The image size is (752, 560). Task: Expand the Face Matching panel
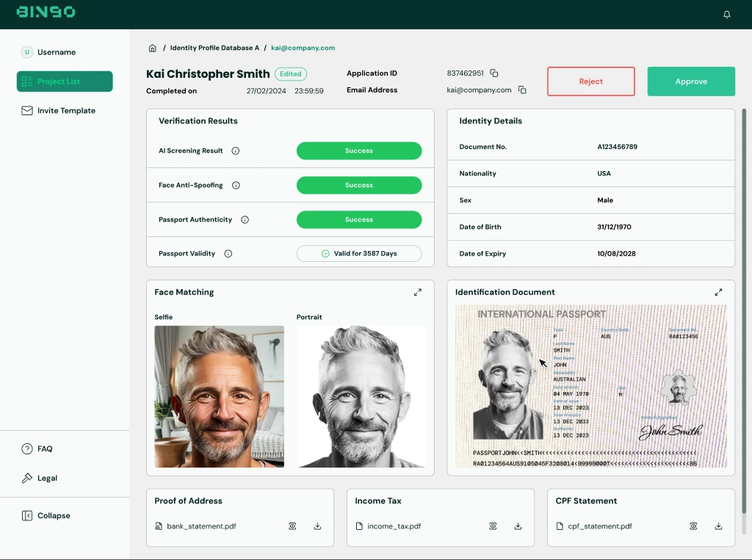click(418, 292)
